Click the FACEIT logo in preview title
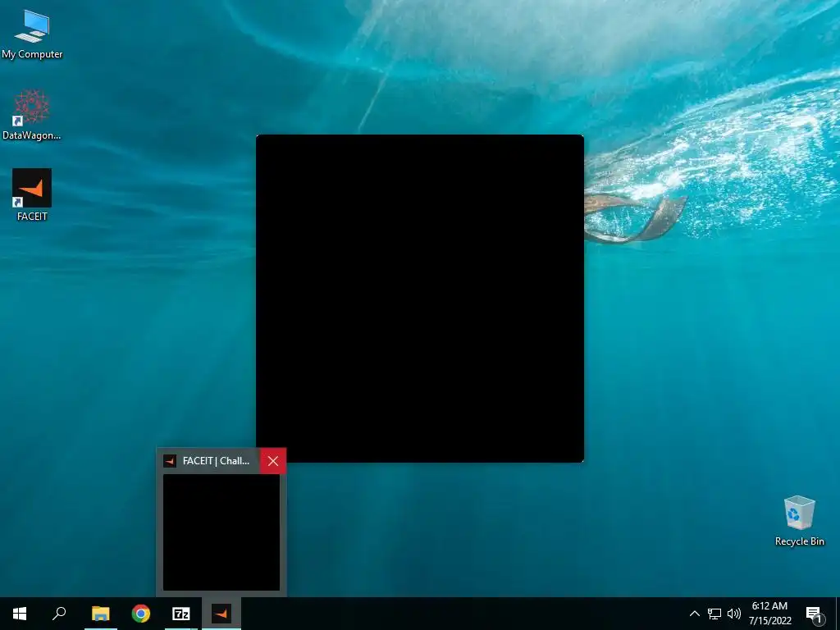 click(170, 461)
